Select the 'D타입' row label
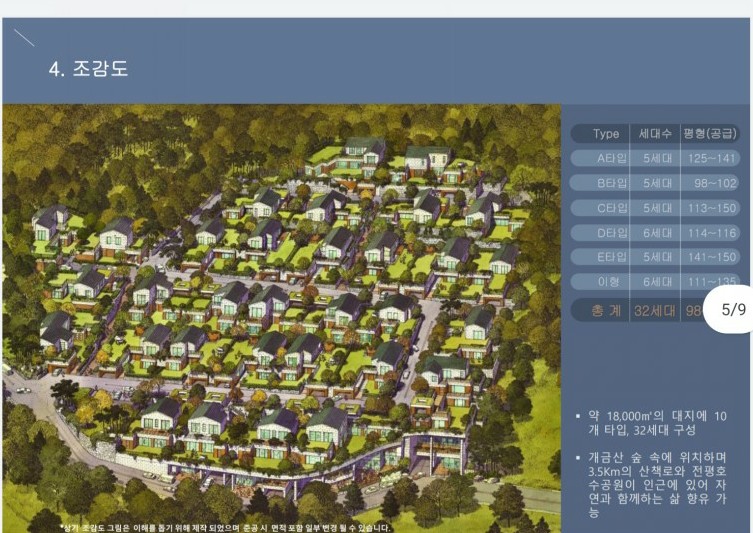Image resolution: width=753 pixels, height=533 pixels. click(x=612, y=233)
